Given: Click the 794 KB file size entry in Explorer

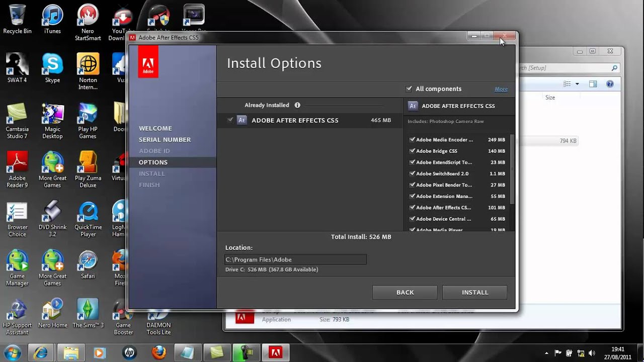Looking at the screenshot, I should click(568, 141).
